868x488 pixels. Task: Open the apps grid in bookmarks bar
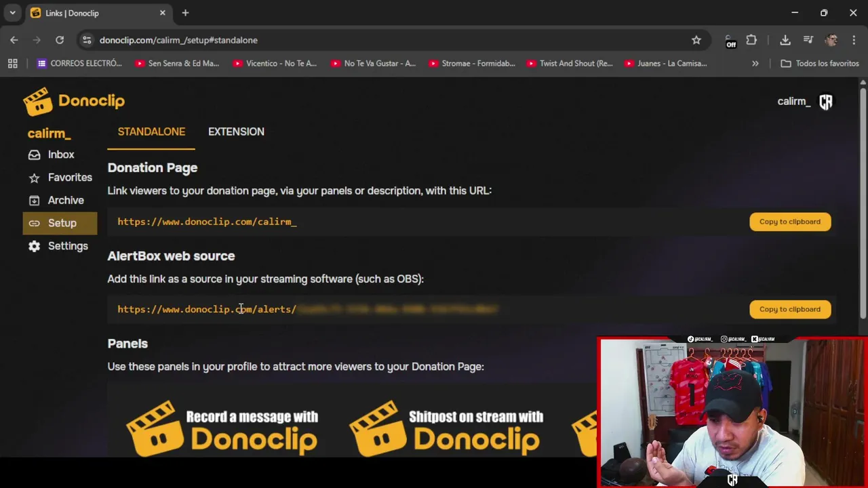coord(12,64)
